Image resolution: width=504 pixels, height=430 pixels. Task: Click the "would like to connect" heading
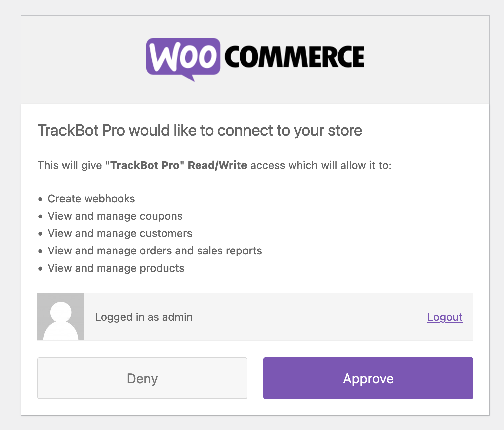pyautogui.click(x=200, y=130)
